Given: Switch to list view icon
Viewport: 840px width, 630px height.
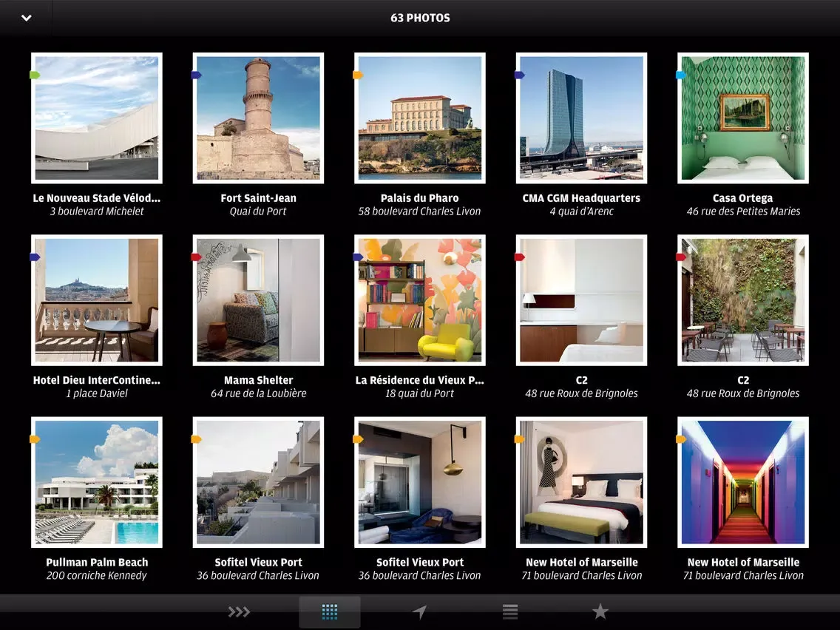Looking at the screenshot, I should [510, 612].
